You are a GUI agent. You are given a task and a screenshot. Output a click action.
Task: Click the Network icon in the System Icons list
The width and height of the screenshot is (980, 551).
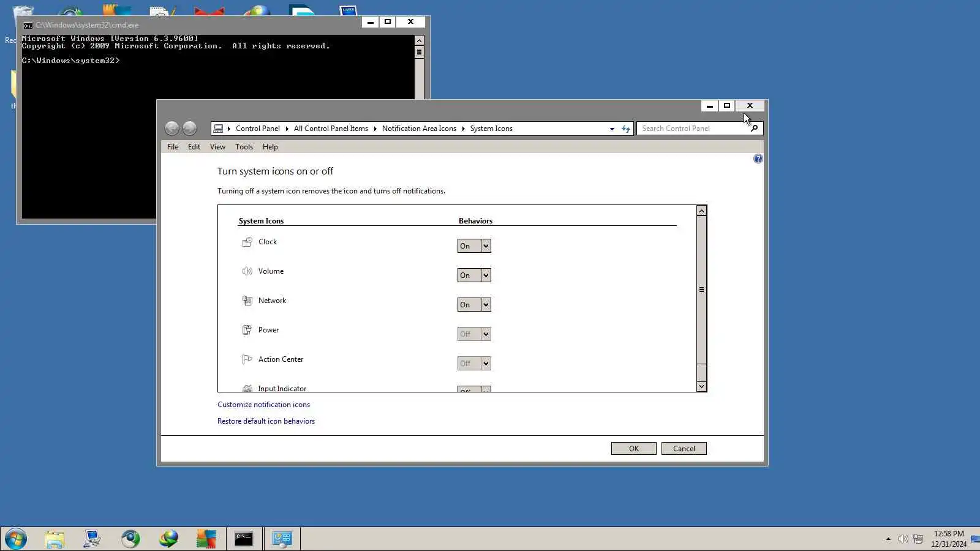247,301
